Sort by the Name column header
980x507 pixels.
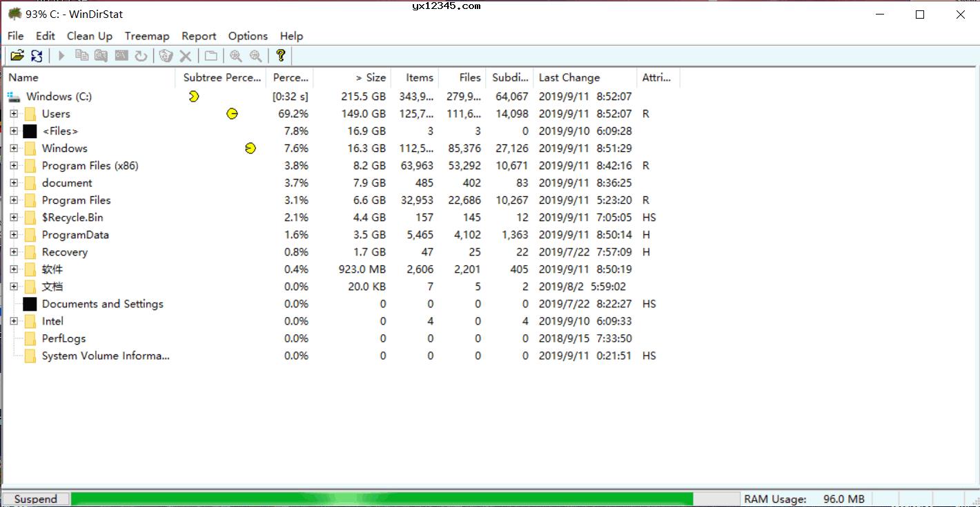[x=89, y=77]
